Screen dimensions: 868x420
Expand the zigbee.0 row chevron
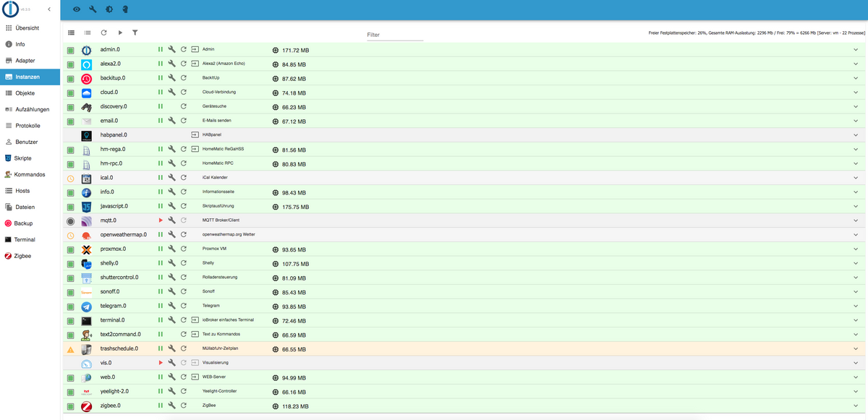(x=855, y=406)
